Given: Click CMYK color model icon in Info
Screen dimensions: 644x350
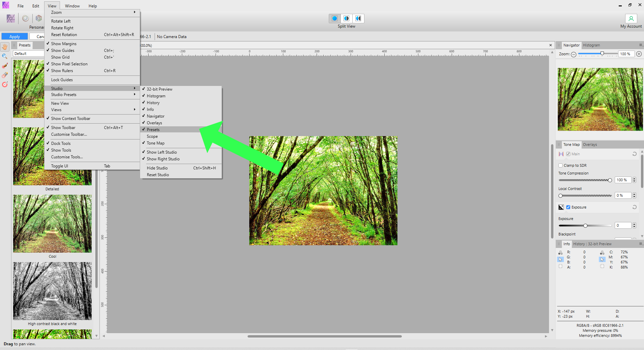Looking at the screenshot, I should click(602, 252).
